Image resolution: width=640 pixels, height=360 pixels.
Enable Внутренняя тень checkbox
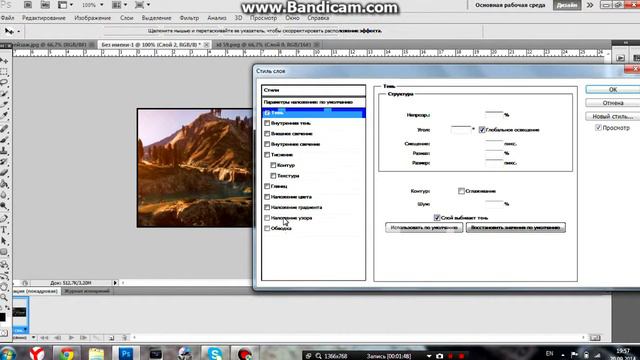(267, 123)
